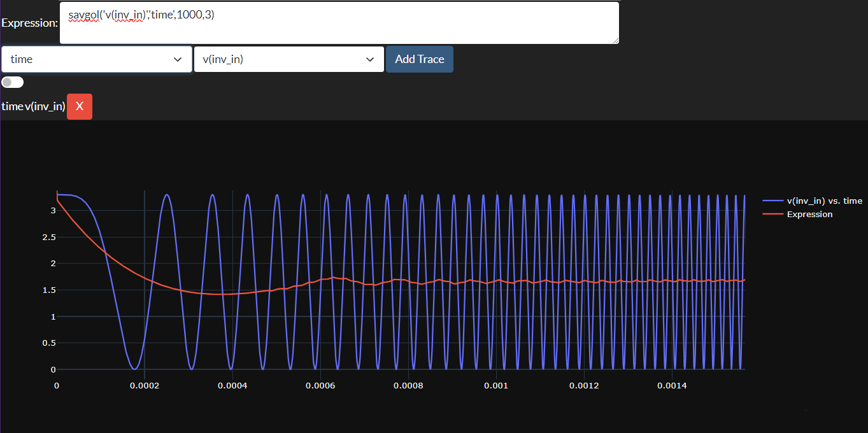This screenshot has height=433, width=868.
Task: Click the resize handle of Expression box
Action: pos(615,40)
